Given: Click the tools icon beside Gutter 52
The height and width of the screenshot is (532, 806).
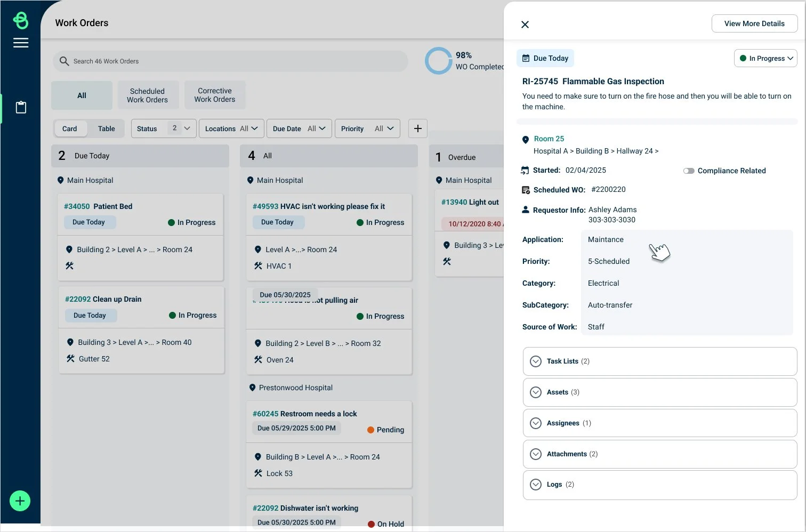Looking at the screenshot, I should tap(70, 359).
